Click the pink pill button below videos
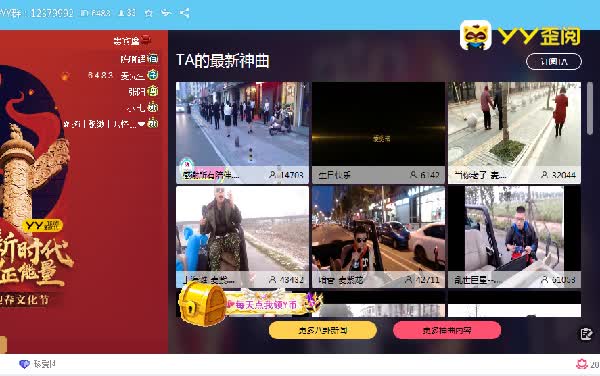The image size is (600, 376). (x=447, y=330)
